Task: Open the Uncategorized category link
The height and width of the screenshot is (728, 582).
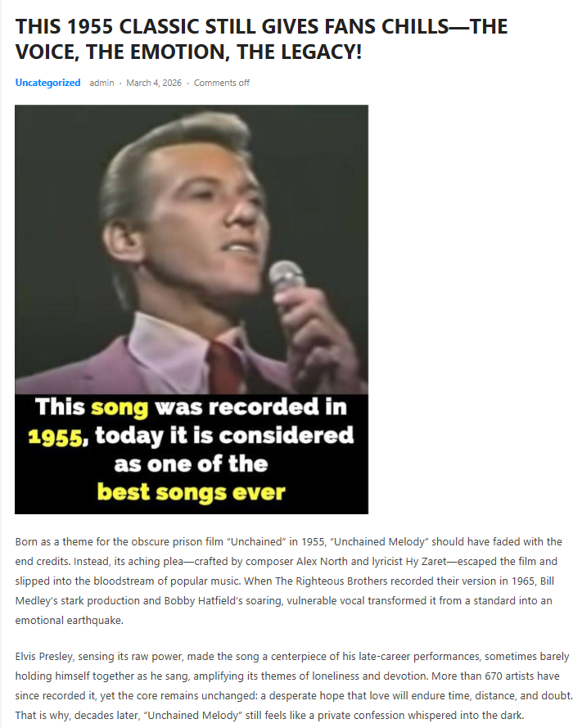Action: point(47,83)
